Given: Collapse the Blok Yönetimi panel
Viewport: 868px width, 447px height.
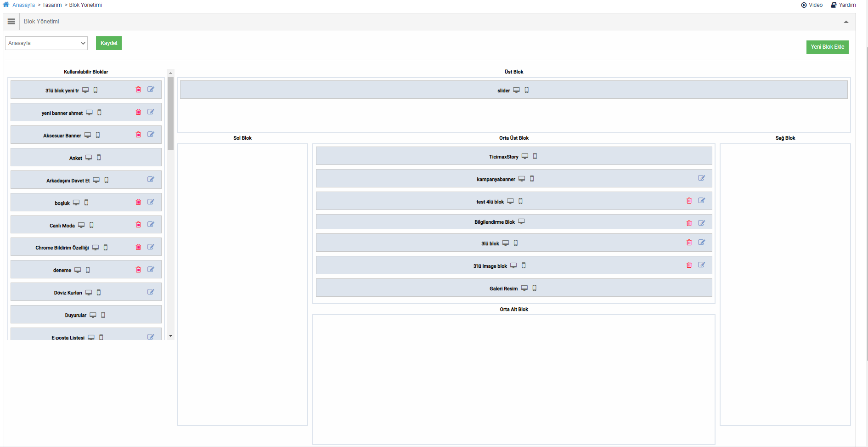Looking at the screenshot, I should click(x=846, y=22).
